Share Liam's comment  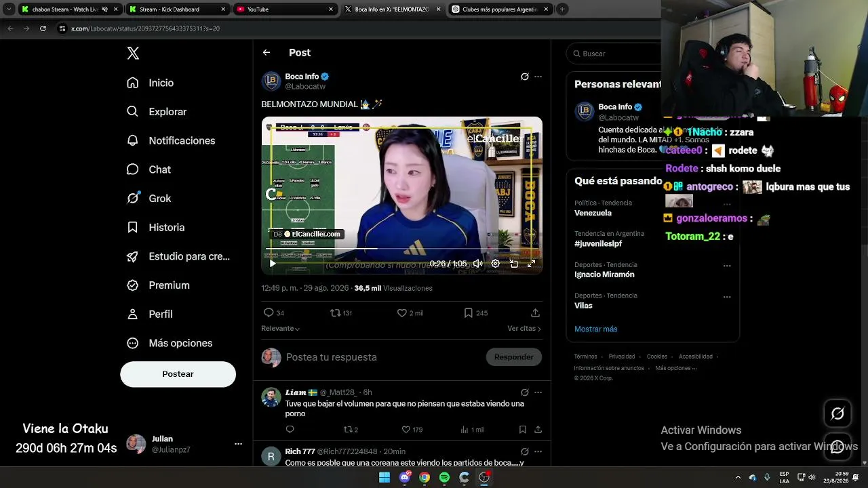[538, 430]
